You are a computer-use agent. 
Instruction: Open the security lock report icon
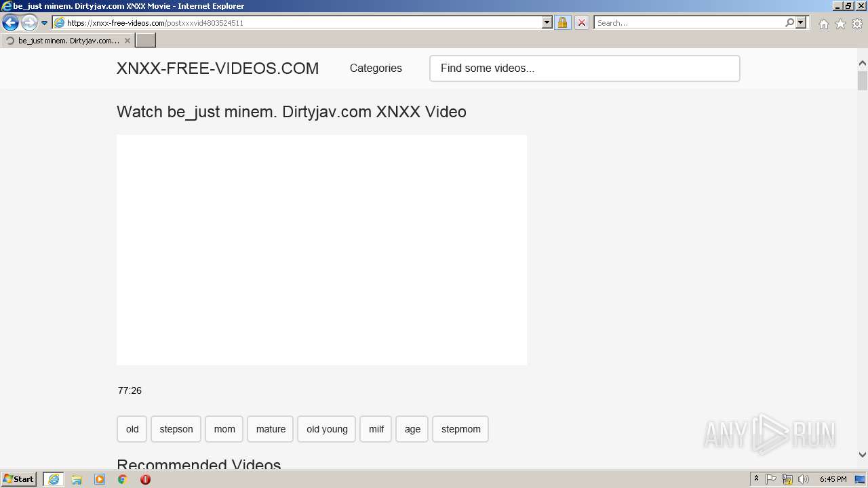562,22
